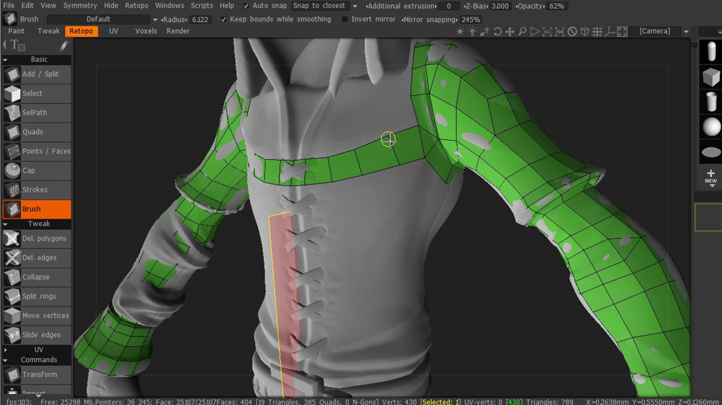Activate the SelPath tool
Screen dimensions: 722x405
[37, 113]
